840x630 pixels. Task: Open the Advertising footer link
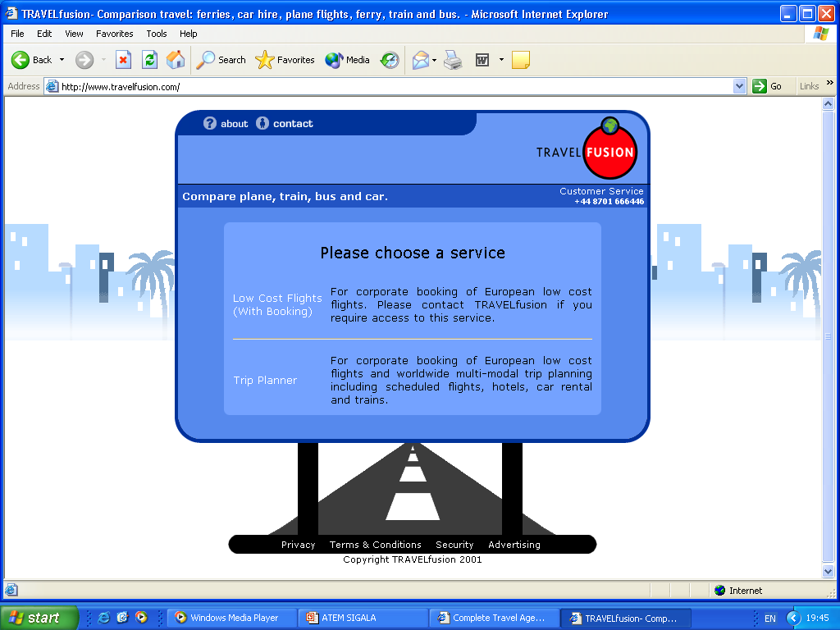(x=514, y=545)
